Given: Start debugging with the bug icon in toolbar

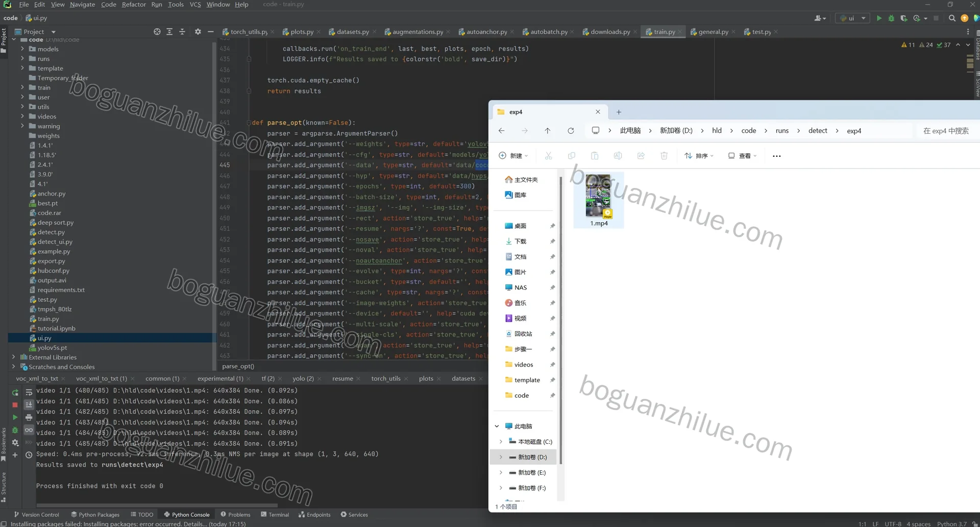Looking at the screenshot, I should (x=891, y=18).
